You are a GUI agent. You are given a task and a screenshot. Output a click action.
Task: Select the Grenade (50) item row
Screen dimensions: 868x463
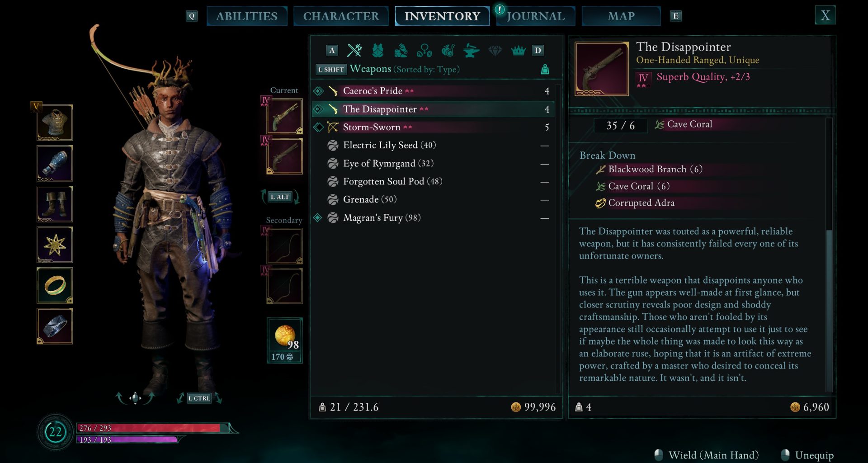433,199
